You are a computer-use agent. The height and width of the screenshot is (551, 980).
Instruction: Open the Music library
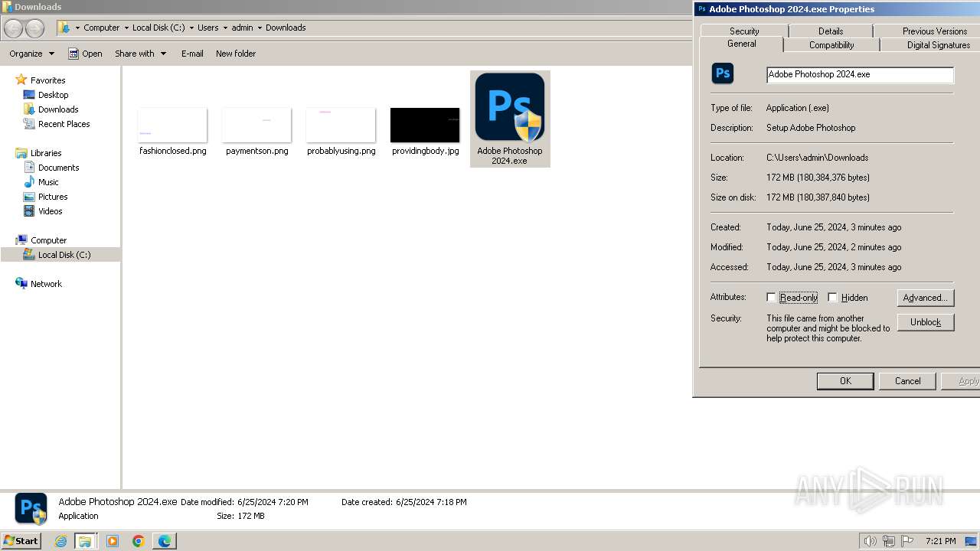tap(48, 182)
